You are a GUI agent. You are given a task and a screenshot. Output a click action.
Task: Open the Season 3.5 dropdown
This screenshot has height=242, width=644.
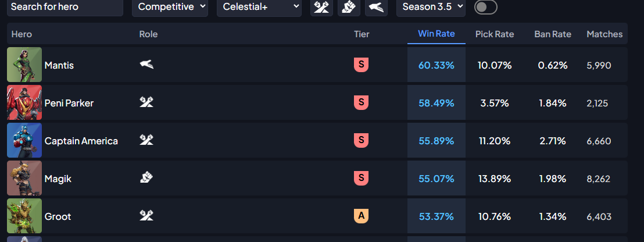point(431,7)
